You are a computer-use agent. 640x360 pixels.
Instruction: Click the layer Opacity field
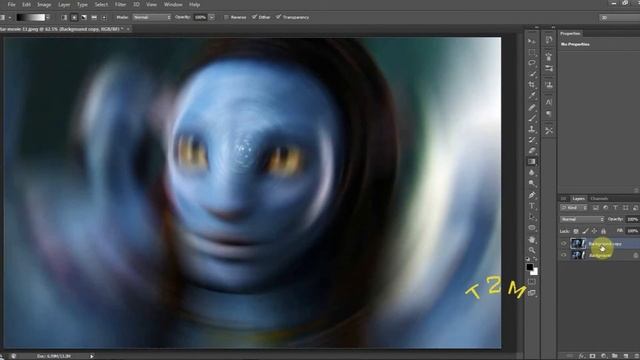632,219
